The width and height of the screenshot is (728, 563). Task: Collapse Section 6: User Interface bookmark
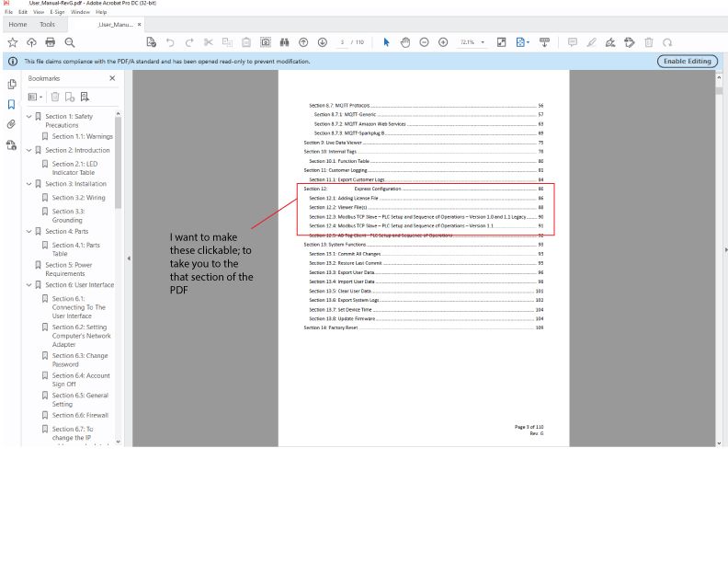[x=28, y=285]
